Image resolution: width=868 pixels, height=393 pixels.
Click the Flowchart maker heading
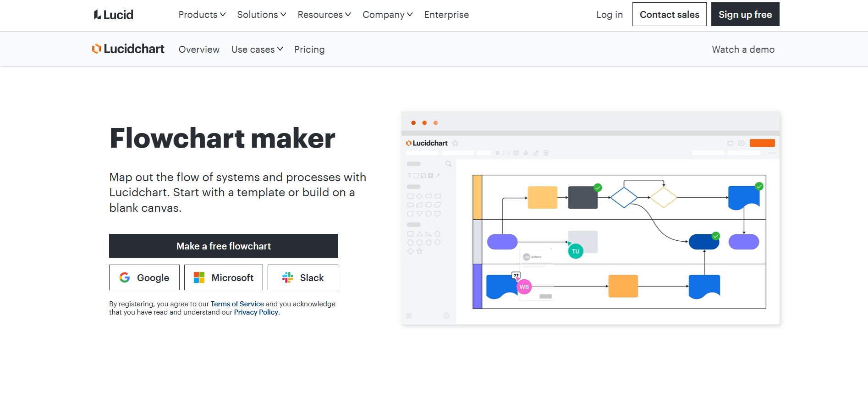[223, 138]
